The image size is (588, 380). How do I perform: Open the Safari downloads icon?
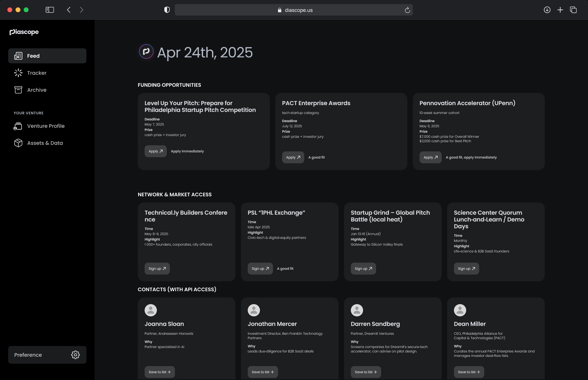[x=547, y=10]
